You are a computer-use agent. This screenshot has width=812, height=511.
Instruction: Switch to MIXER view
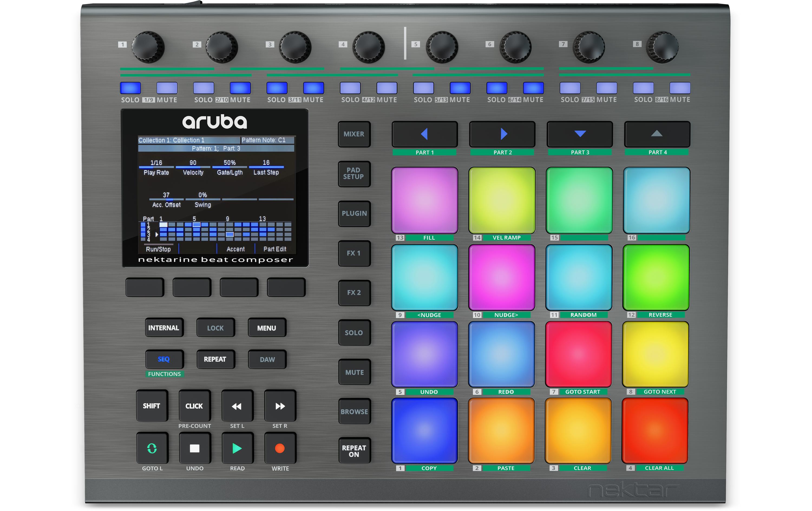[354, 134]
